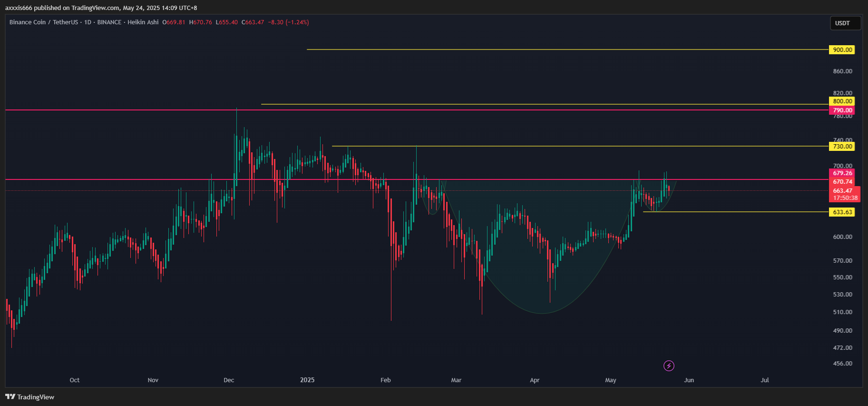
Task: Click the 820.00 price axis tick
Action: (842, 93)
